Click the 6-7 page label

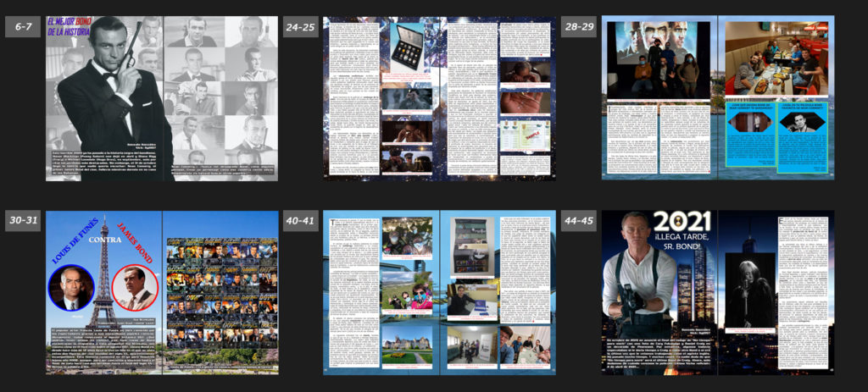pyautogui.click(x=23, y=26)
